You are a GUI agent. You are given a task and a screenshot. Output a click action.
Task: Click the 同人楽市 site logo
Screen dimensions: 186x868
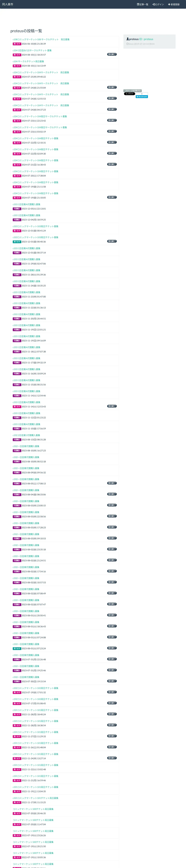7,4
